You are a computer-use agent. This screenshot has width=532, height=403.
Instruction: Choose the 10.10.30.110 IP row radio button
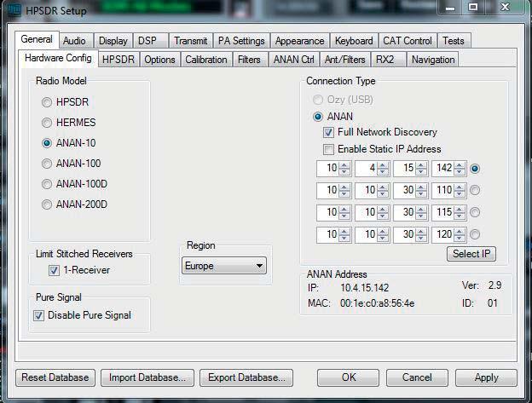[x=475, y=190]
